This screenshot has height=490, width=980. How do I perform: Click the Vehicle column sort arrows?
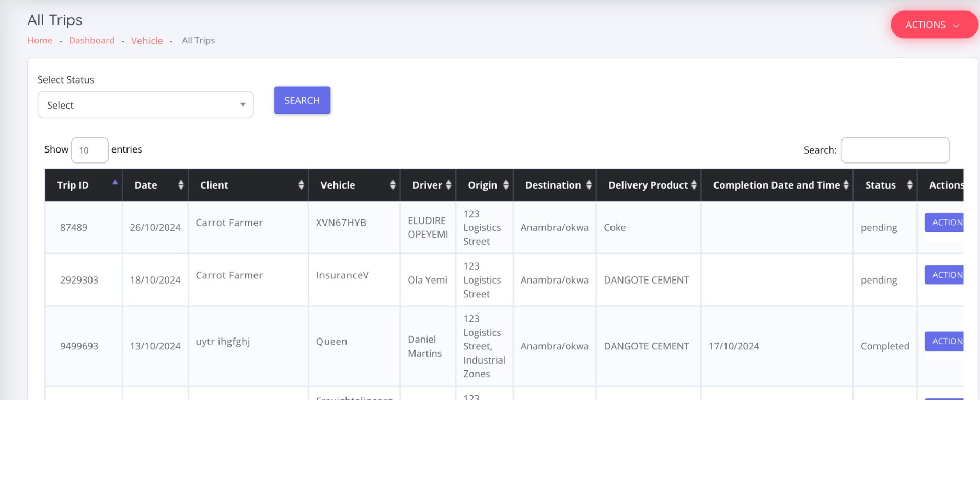[393, 185]
